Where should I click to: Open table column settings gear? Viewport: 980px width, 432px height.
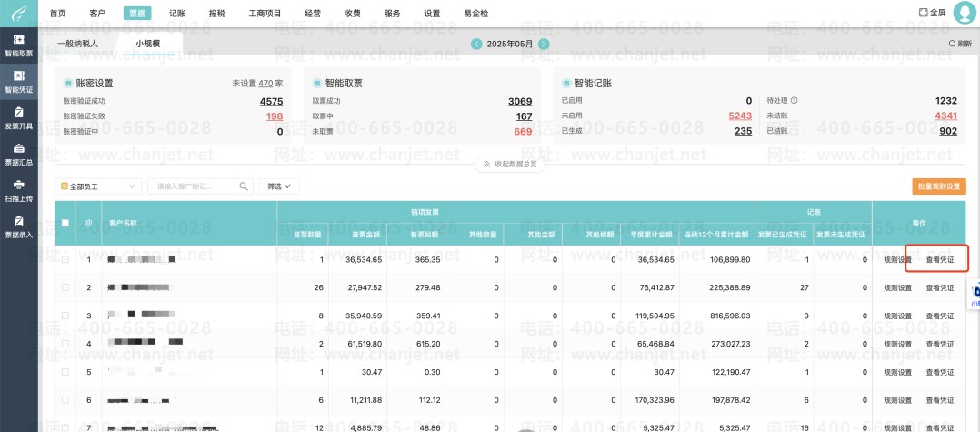point(88,223)
